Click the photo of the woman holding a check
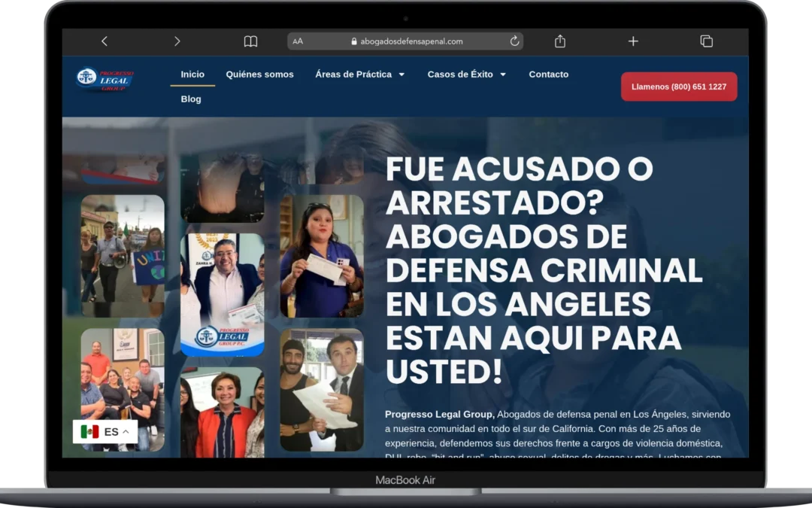 (323, 256)
